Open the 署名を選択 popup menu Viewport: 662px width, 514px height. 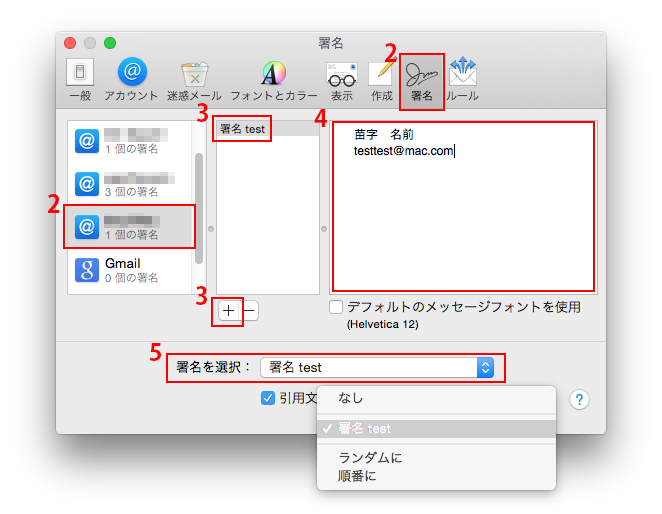click(377, 367)
